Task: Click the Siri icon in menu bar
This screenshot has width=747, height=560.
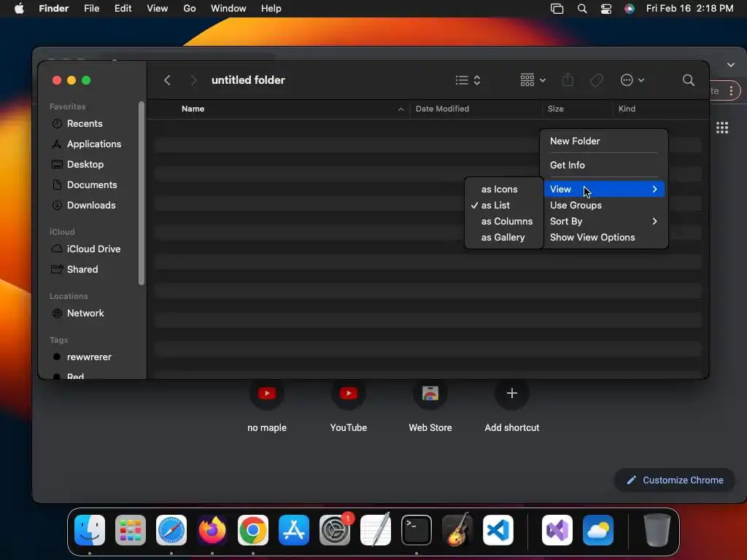Action: [x=630, y=9]
